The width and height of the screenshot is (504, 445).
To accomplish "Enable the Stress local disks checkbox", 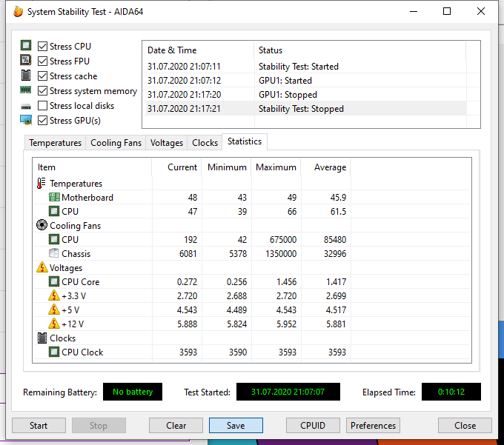I will click(42, 106).
